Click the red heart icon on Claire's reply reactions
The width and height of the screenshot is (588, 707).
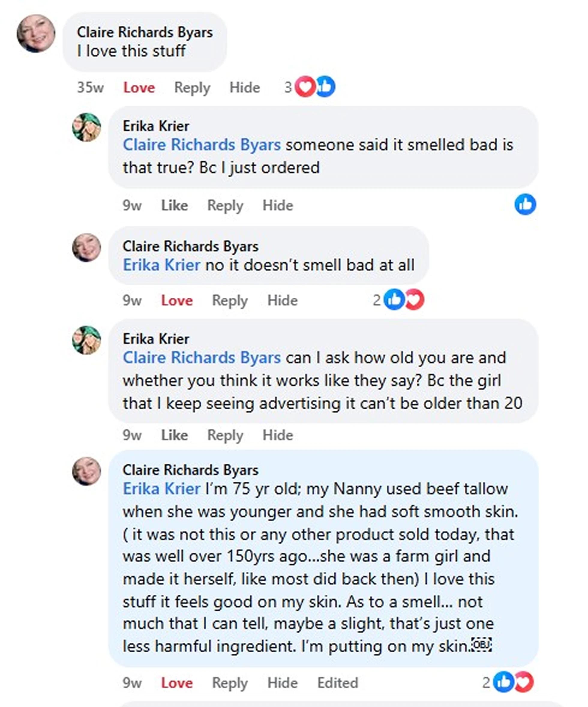pyautogui.click(x=414, y=299)
